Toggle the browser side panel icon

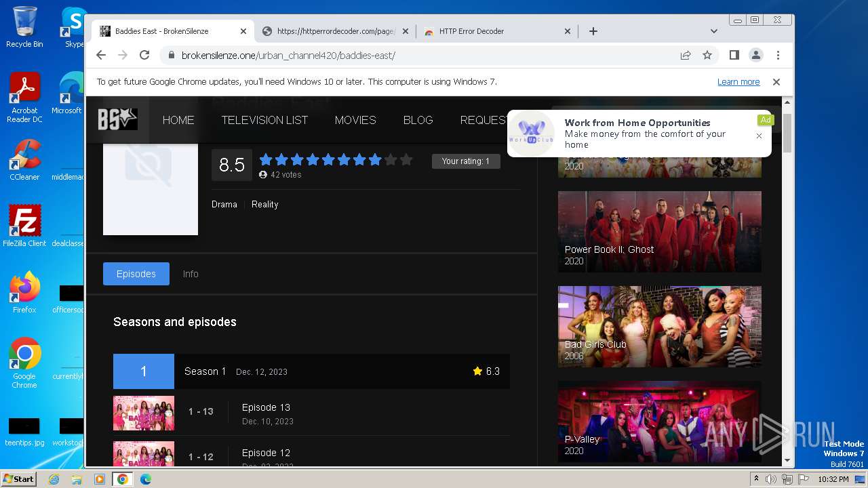(734, 55)
